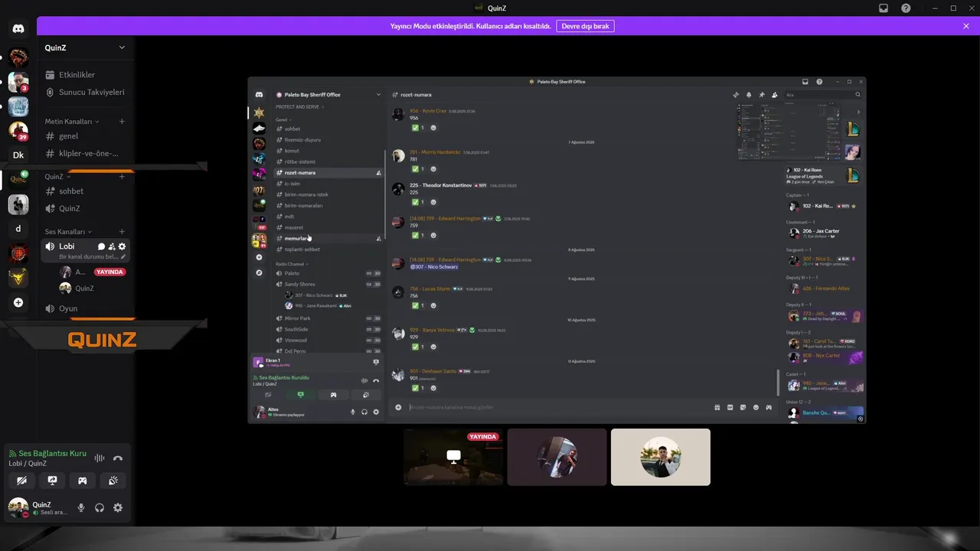The image size is (980, 551).
Task: Open the red globe server icon
Action: (x=18, y=253)
